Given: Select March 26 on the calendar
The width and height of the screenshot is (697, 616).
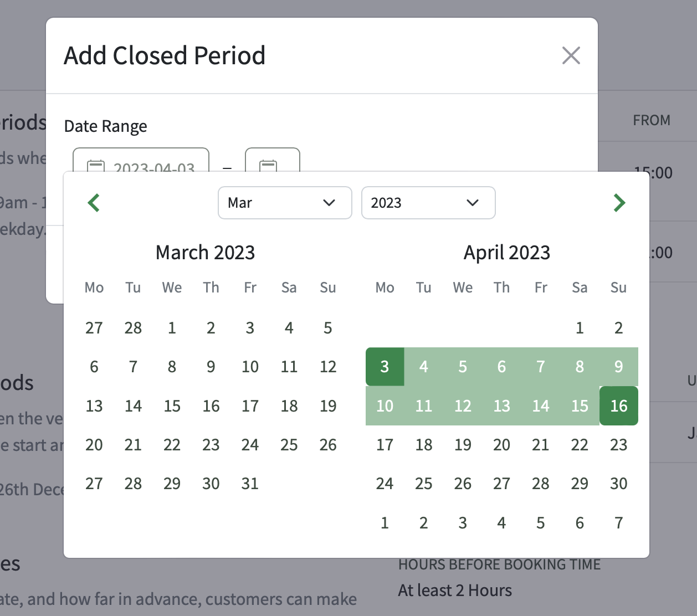Looking at the screenshot, I should pos(328,444).
